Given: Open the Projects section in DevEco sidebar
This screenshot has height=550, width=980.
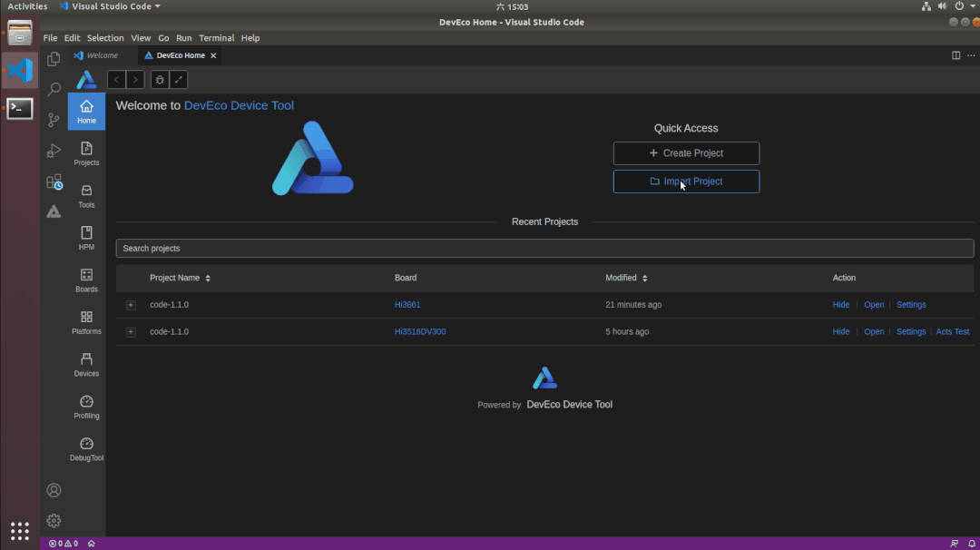Looking at the screenshot, I should [86, 153].
